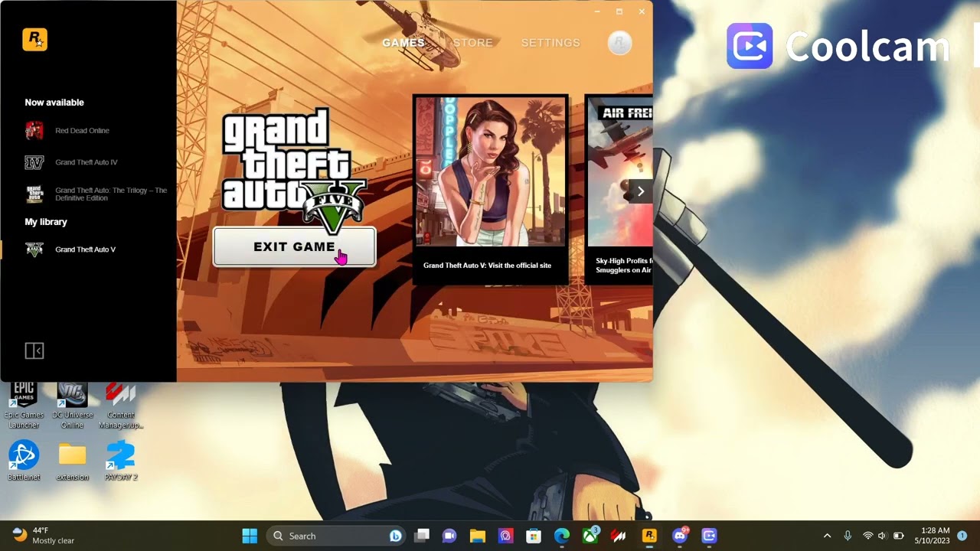Collapse the launcher sidebar panel

pyautogui.click(x=34, y=350)
